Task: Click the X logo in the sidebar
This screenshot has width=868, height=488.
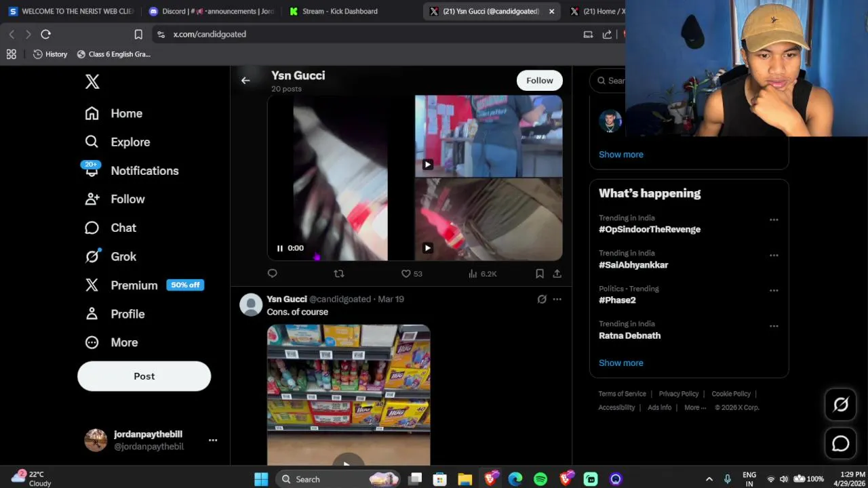Action: 92,81
